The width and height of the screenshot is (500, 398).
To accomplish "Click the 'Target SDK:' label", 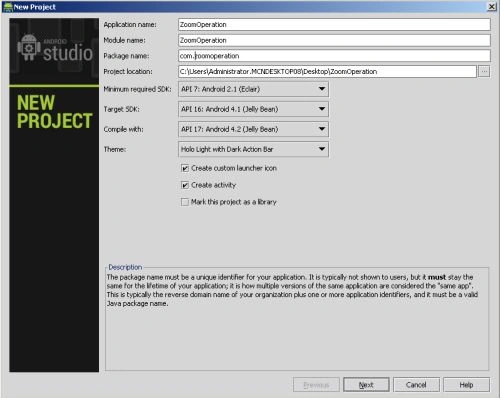I will point(121,109).
